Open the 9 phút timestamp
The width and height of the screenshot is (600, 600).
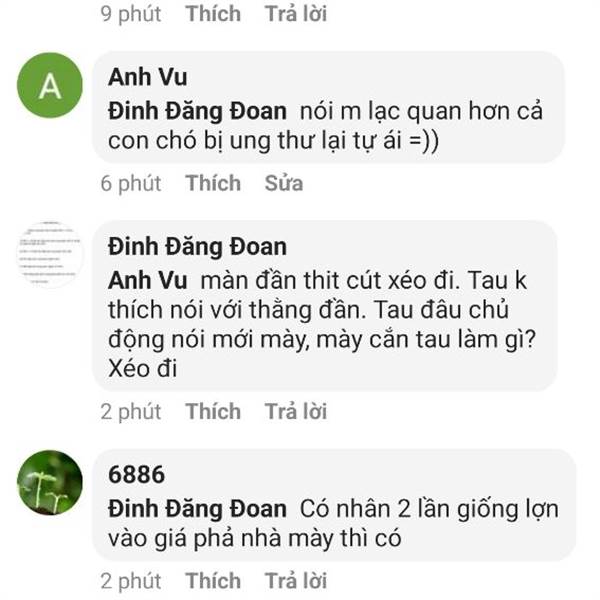131,15
